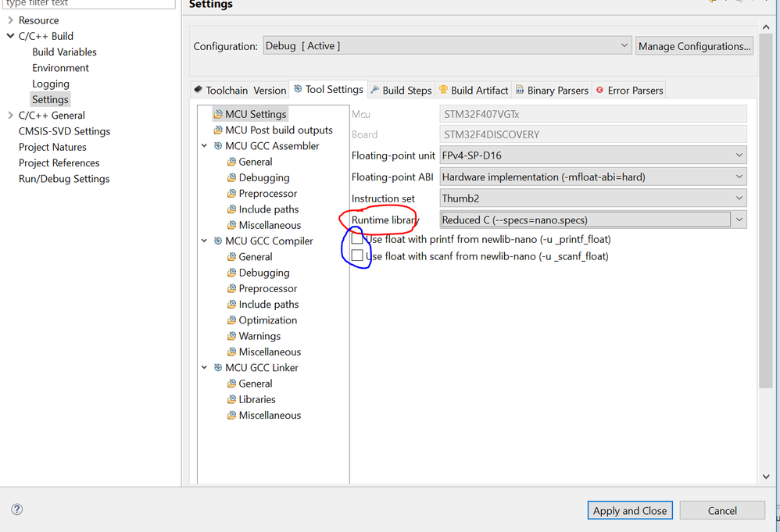
Task: Click the MCU Post build outputs icon
Action: point(218,130)
